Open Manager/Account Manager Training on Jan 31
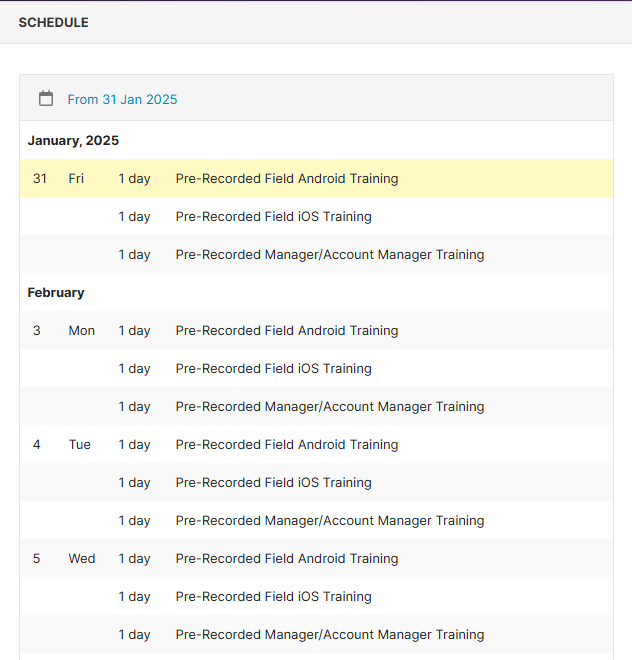Viewport: 632px width, 660px height. pos(329,255)
